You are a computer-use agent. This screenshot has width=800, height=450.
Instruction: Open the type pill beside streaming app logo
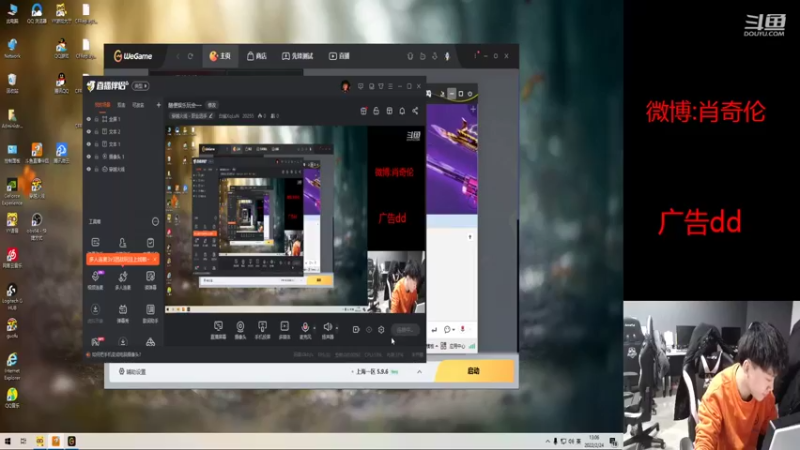coord(140,86)
